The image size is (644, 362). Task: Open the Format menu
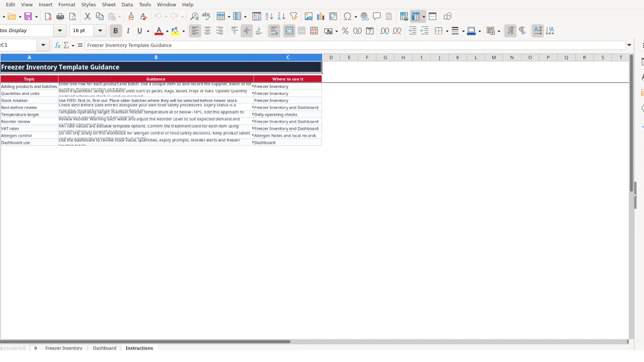point(67,4)
